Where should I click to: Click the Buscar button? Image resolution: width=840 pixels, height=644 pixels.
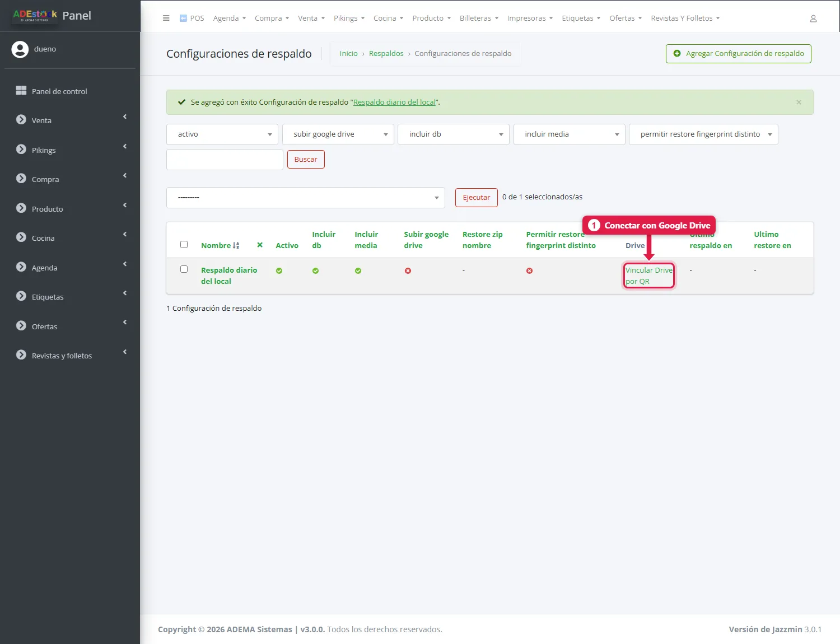click(x=306, y=160)
